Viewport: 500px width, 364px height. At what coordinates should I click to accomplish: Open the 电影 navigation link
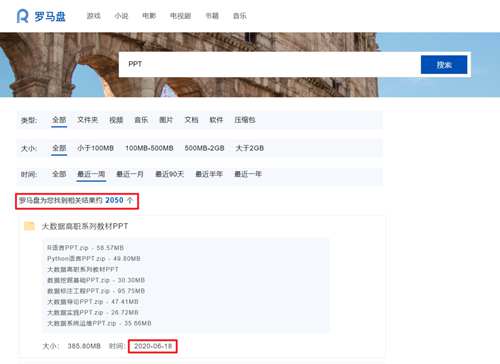pyautogui.click(x=149, y=16)
